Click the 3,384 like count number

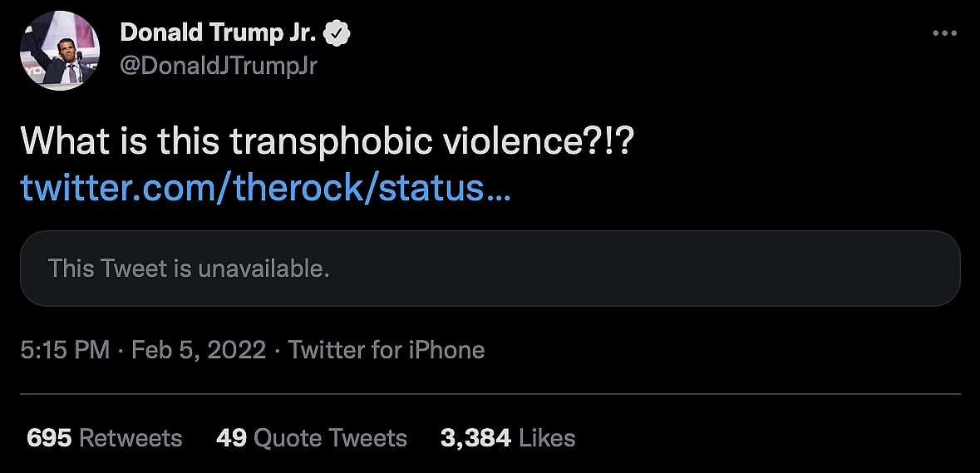pyautogui.click(x=475, y=438)
